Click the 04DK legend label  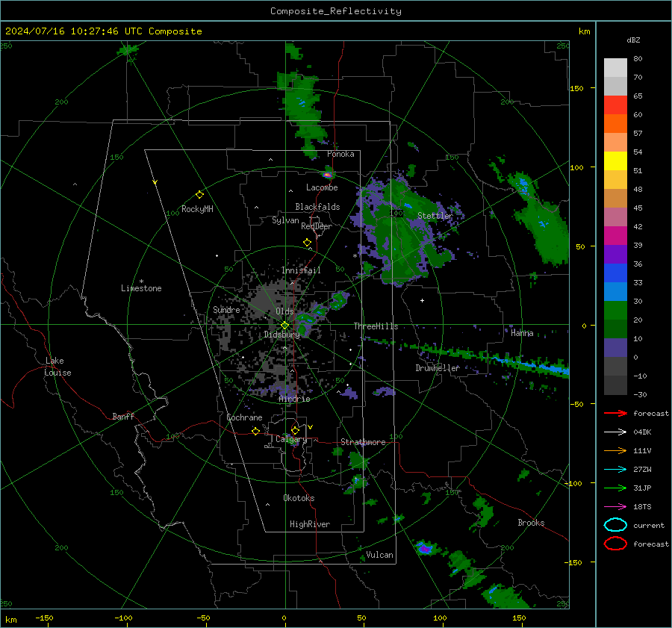click(x=642, y=432)
